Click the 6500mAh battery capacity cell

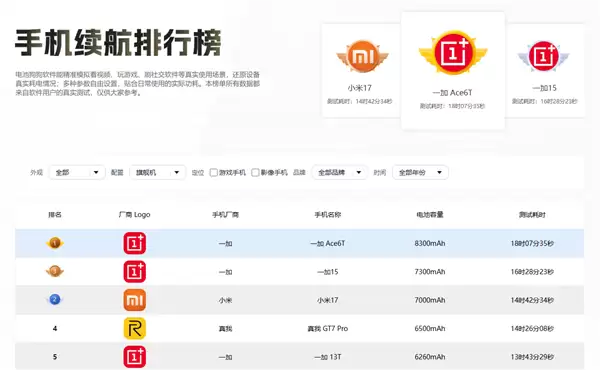pos(430,328)
